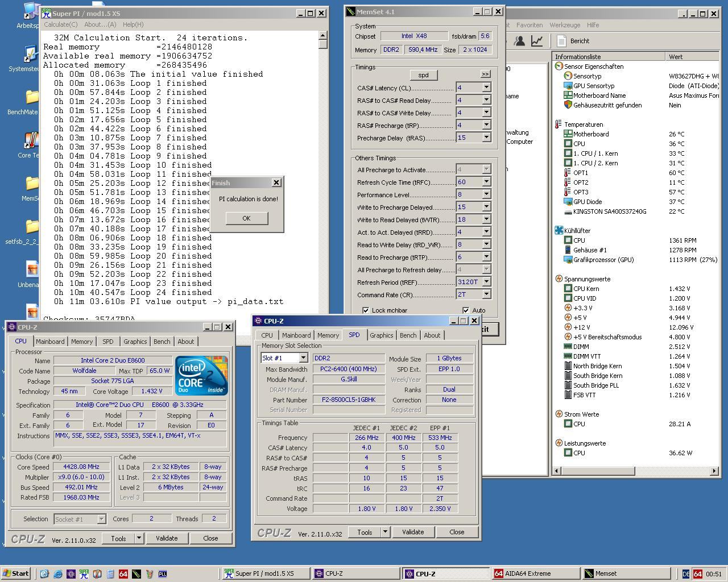Click the AIDA64 quick launch icon

tap(123, 574)
